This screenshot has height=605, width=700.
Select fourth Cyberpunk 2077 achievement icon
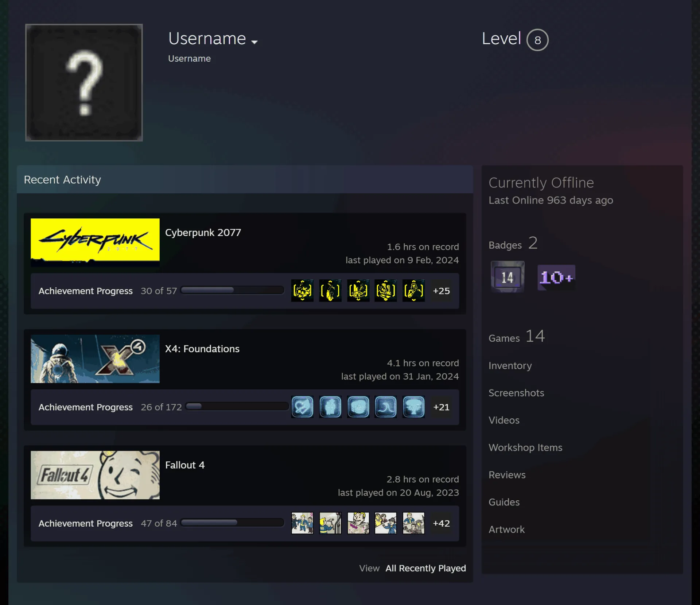386,291
